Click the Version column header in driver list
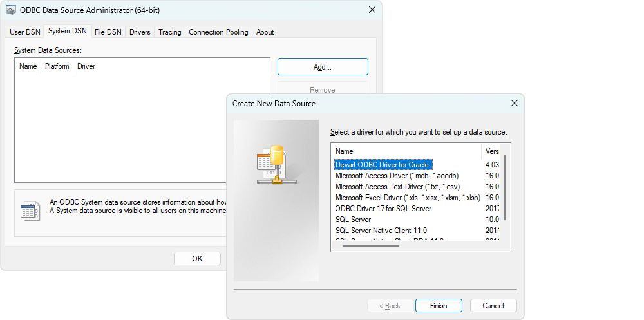Viewport: 644px width, 320px height. pos(491,151)
